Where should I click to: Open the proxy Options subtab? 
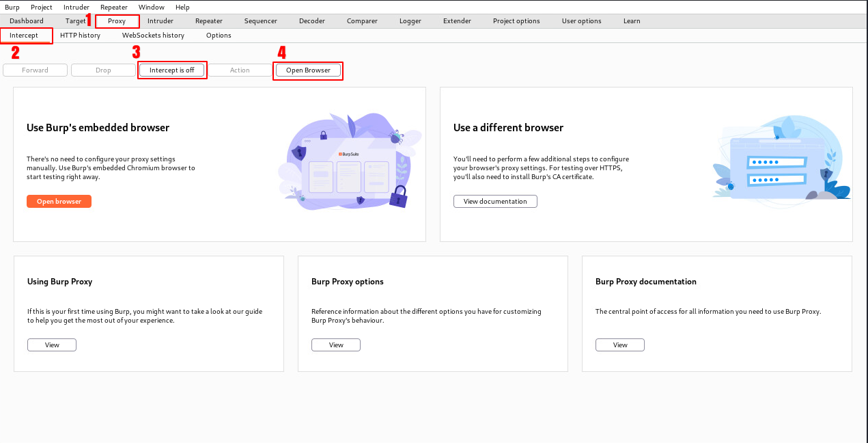pos(219,36)
